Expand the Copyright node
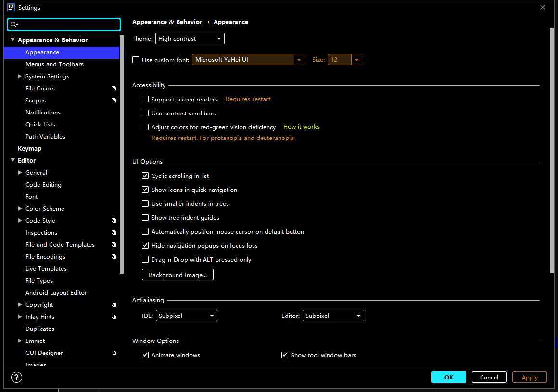558x392 pixels. tap(20, 304)
